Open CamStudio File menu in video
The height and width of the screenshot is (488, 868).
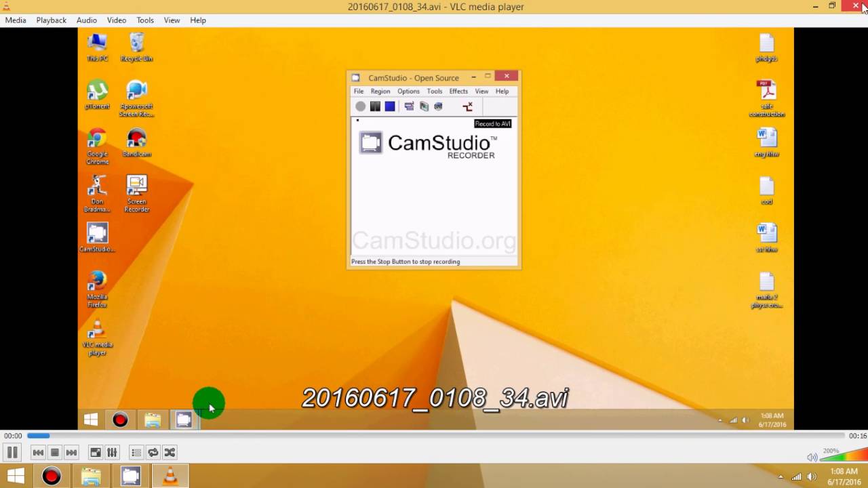click(x=359, y=91)
